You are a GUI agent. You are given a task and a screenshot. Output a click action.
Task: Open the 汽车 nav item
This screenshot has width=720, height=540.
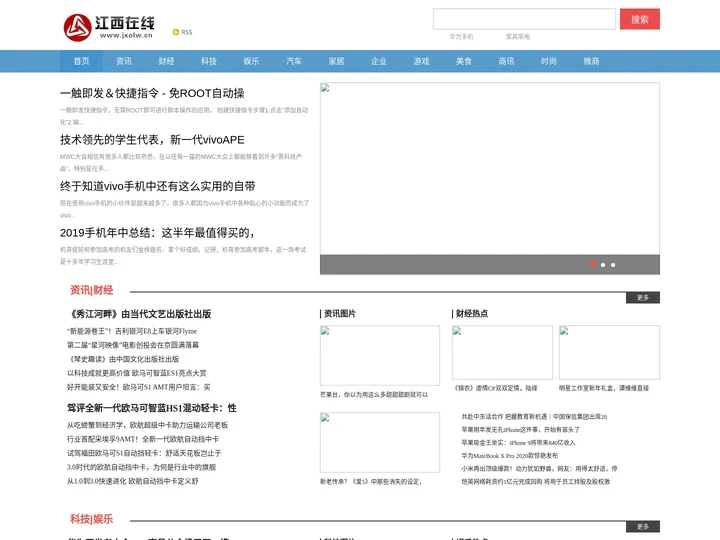pyautogui.click(x=293, y=61)
